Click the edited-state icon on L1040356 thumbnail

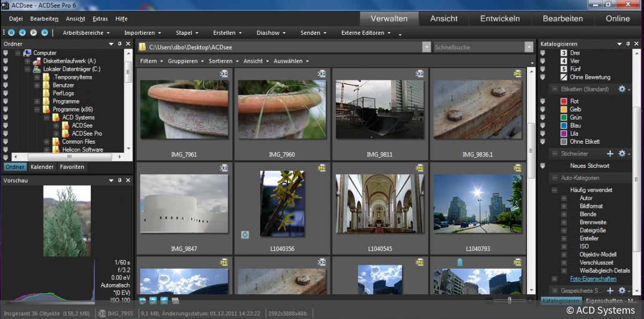(x=245, y=235)
